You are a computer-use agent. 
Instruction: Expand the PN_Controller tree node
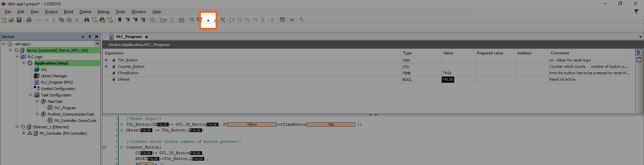point(23,133)
